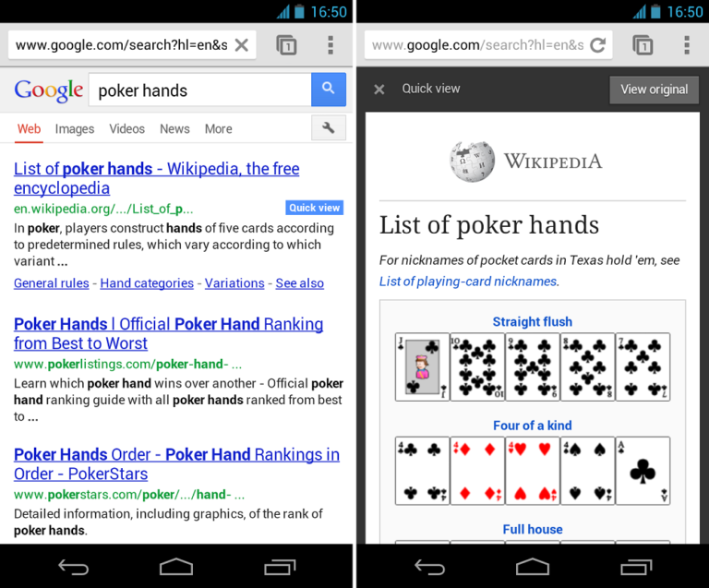Focus the poker hands search field
Screen dimensions: 709x588
(x=200, y=90)
